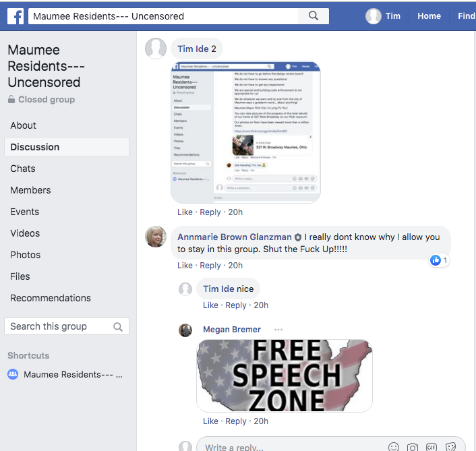This screenshot has width=476, height=451.
Task: Click the GIF icon in the reply box
Action: (x=431, y=447)
